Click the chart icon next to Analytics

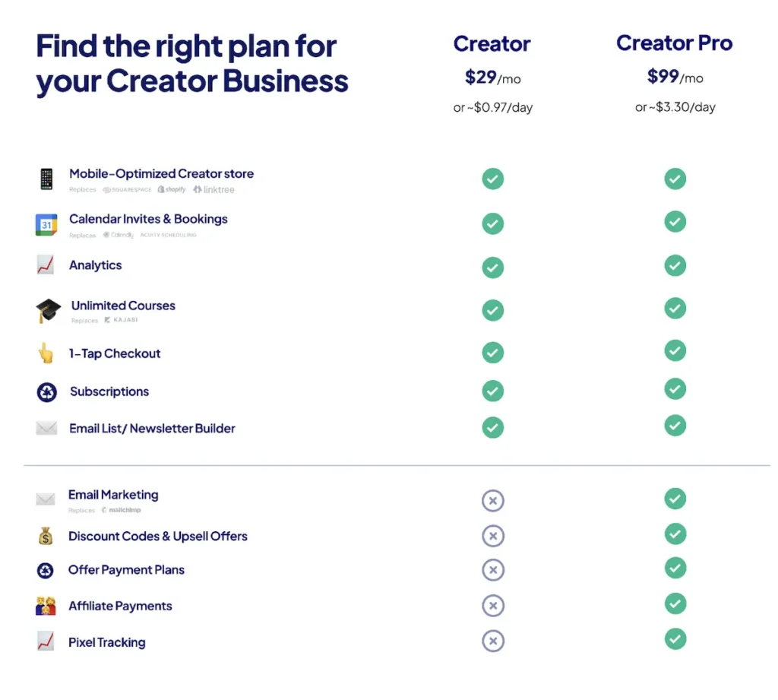[x=46, y=265]
